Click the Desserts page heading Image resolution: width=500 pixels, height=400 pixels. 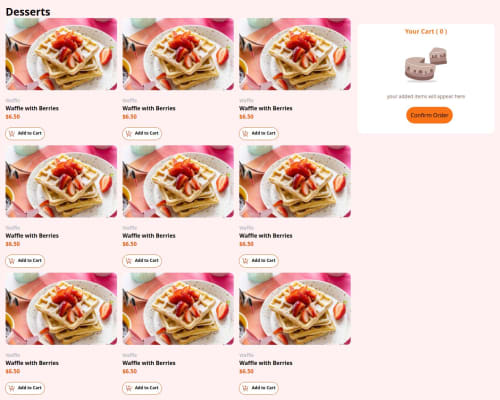[x=28, y=12]
